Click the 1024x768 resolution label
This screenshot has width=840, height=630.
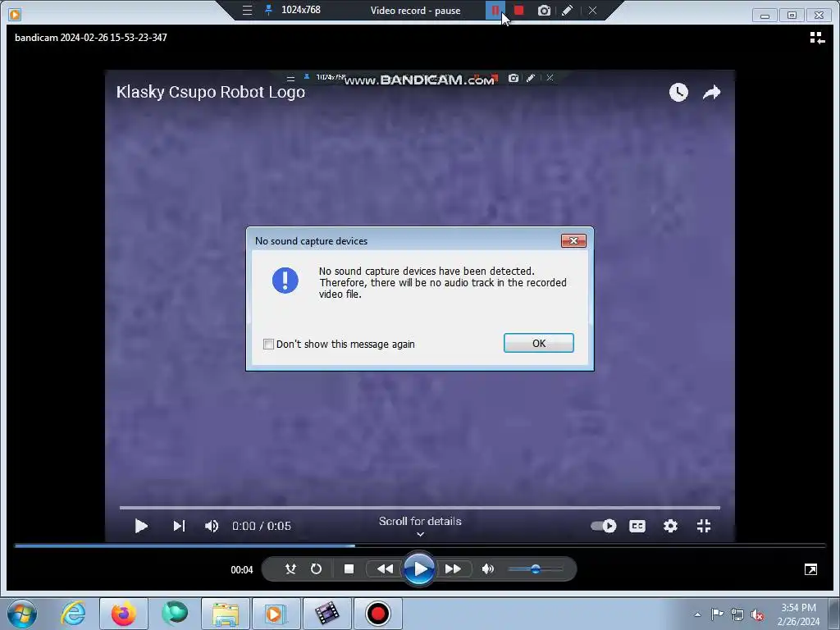click(301, 10)
